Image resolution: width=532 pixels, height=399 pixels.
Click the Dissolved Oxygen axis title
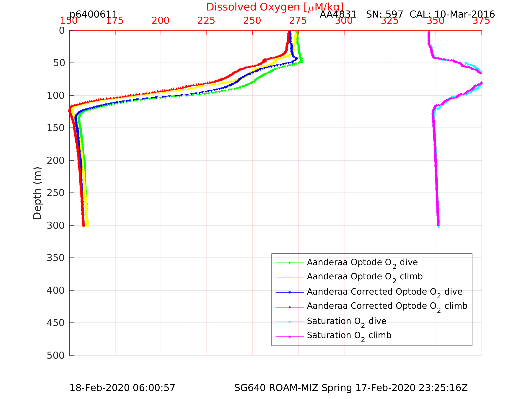coord(275,7)
